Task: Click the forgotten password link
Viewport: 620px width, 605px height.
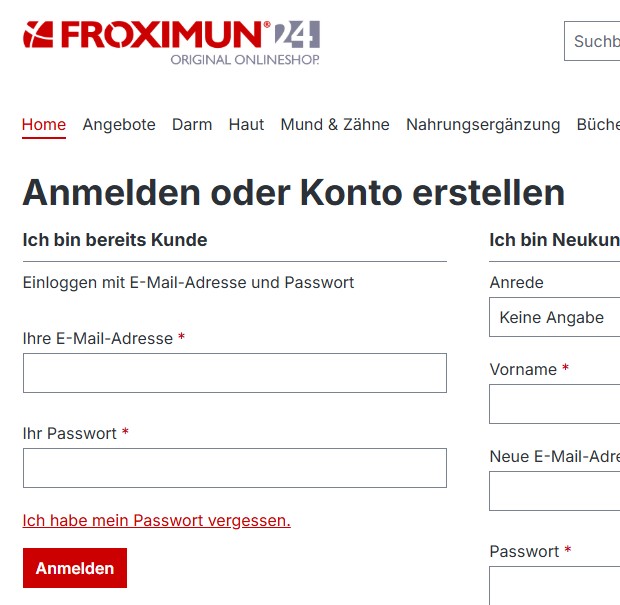Action: (x=156, y=520)
